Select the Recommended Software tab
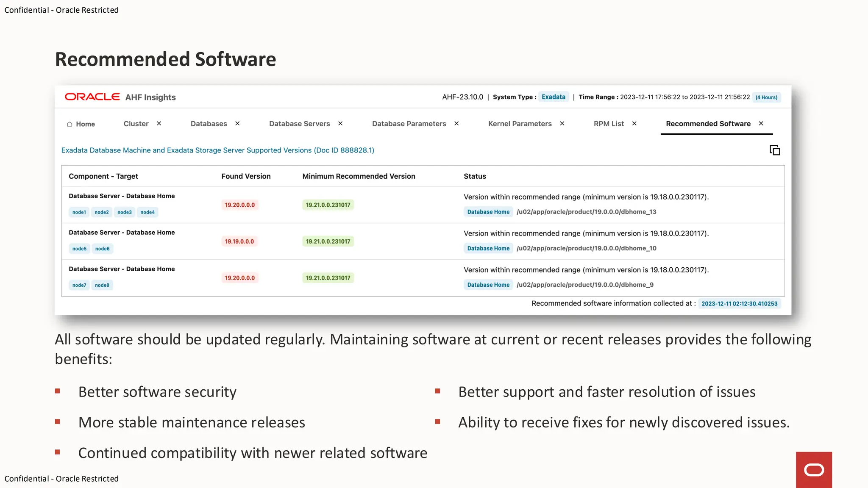Image resolution: width=868 pixels, height=488 pixels. point(708,124)
